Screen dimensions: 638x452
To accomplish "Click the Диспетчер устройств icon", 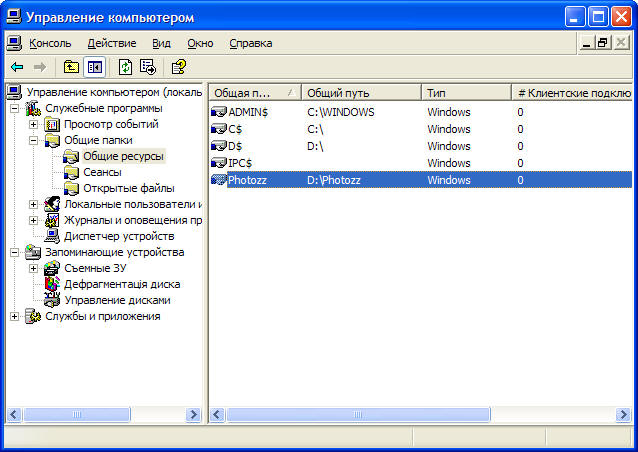I will point(52,236).
